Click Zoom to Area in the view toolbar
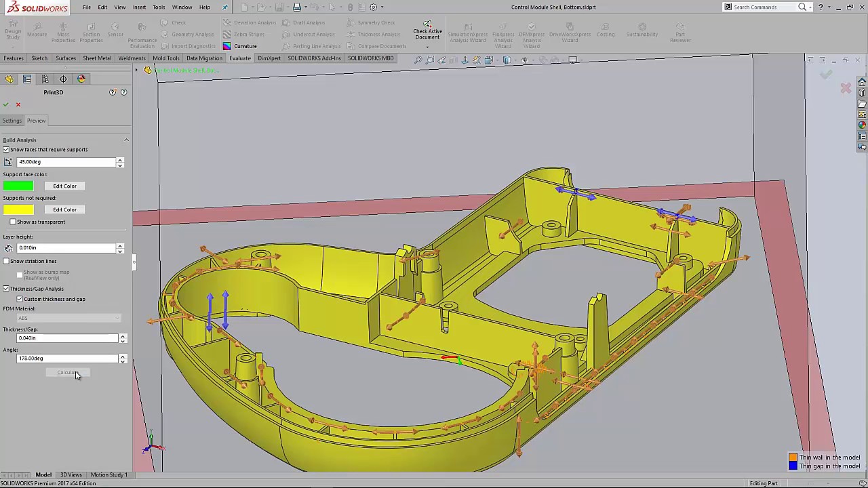Image resolution: width=868 pixels, height=488 pixels. [x=430, y=60]
